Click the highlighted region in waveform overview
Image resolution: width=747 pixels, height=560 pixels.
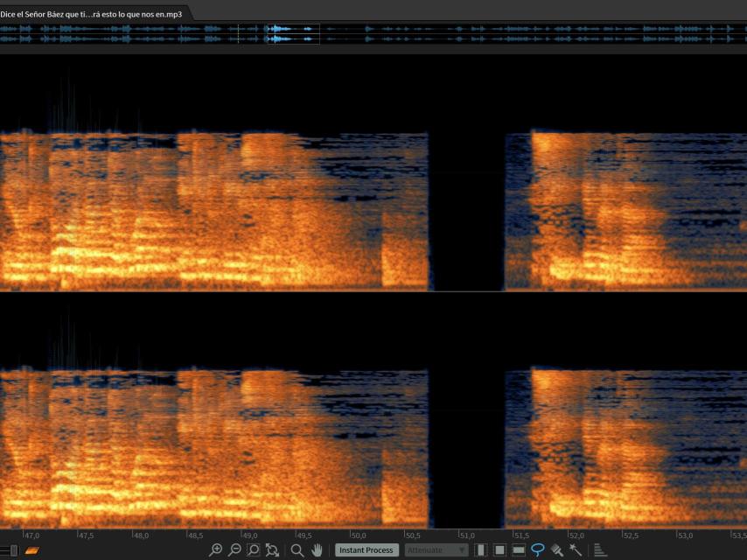click(x=291, y=33)
